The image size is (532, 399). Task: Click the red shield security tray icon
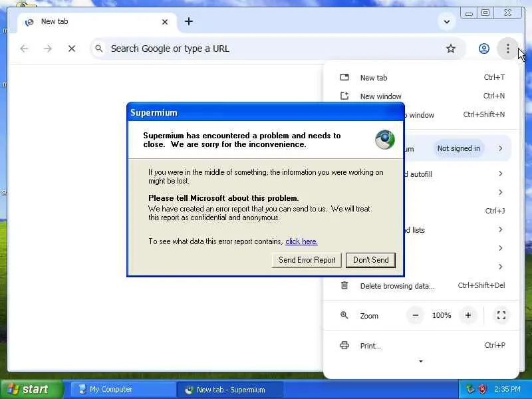481,389
